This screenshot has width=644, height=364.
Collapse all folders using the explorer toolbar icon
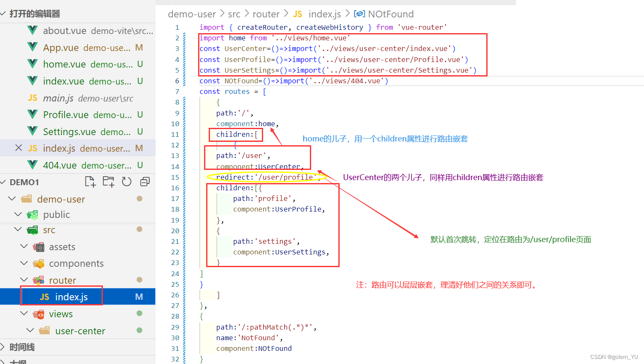145,181
